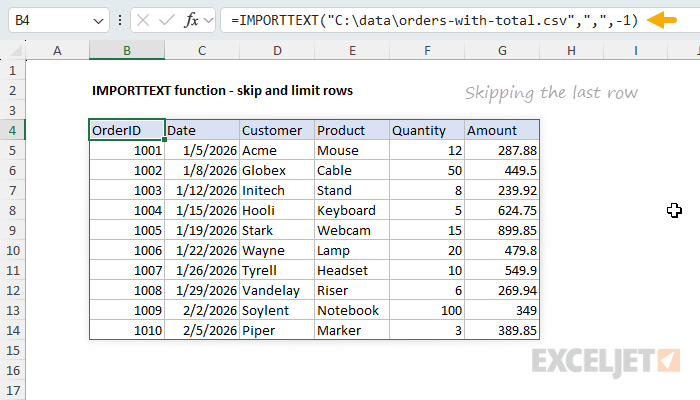
Task: Select row 9 header
Action: click(x=12, y=230)
